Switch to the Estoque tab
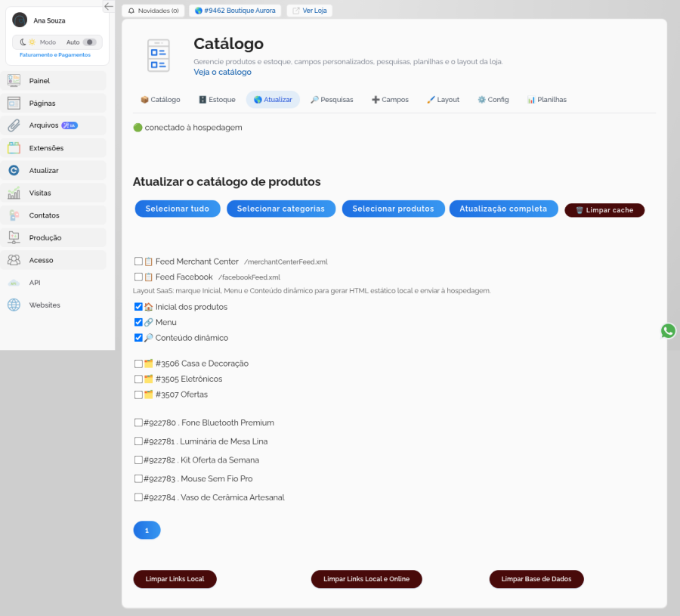Screen dimensions: 680x616 click(x=217, y=99)
